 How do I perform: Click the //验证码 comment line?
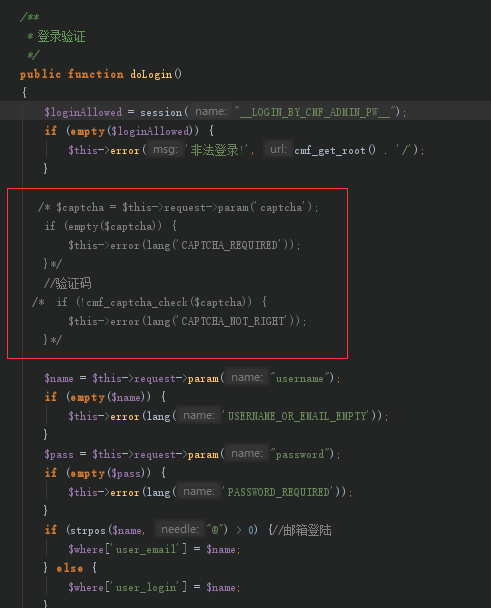(68, 283)
